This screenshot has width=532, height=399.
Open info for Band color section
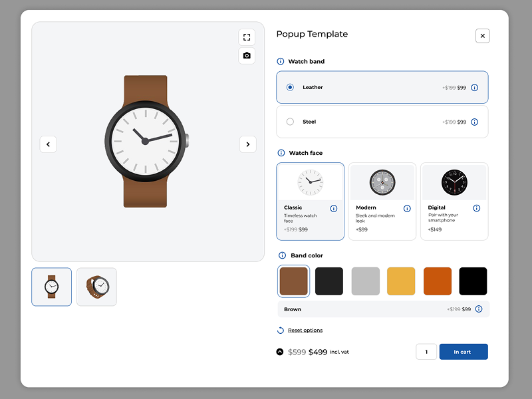click(282, 255)
